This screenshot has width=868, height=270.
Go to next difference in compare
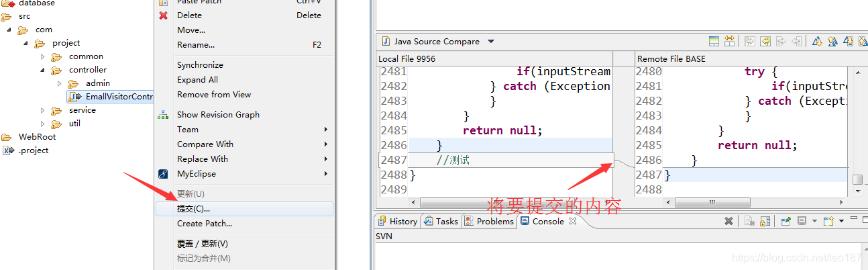click(817, 42)
